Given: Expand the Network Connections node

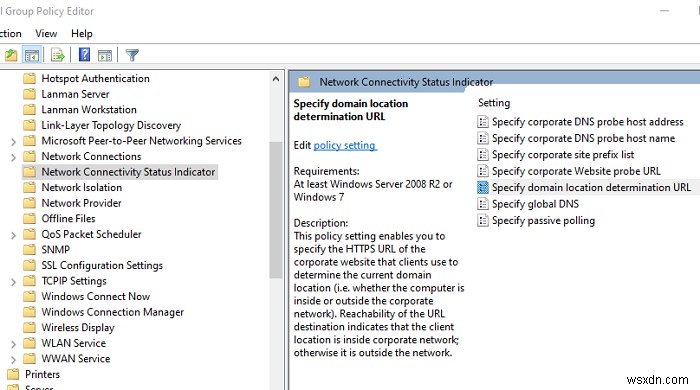Looking at the screenshot, I should pyautogui.click(x=13, y=158).
